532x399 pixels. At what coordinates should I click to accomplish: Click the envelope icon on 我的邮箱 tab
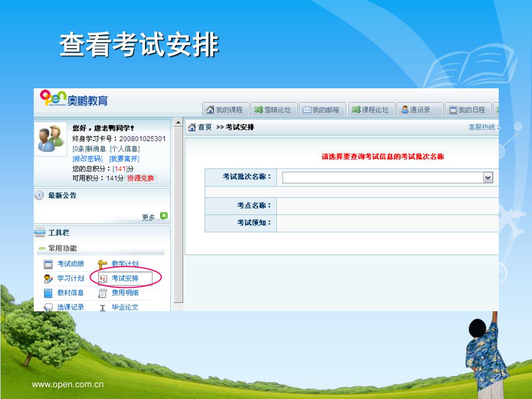click(x=307, y=110)
